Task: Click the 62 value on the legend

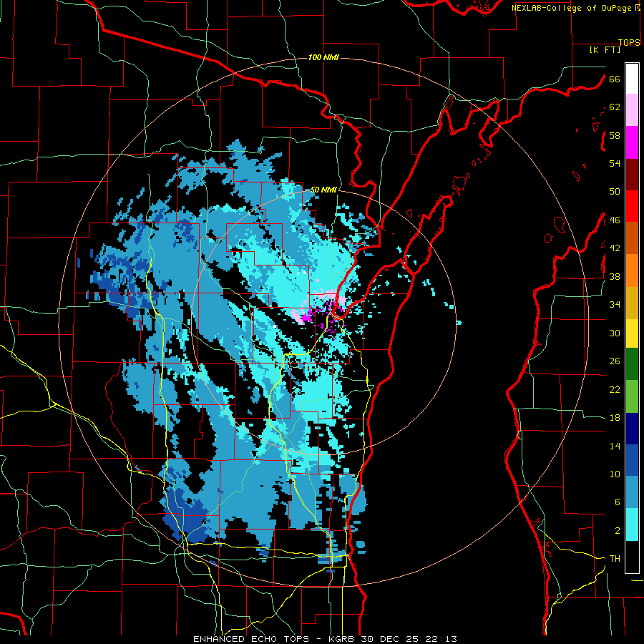Action: (615, 107)
